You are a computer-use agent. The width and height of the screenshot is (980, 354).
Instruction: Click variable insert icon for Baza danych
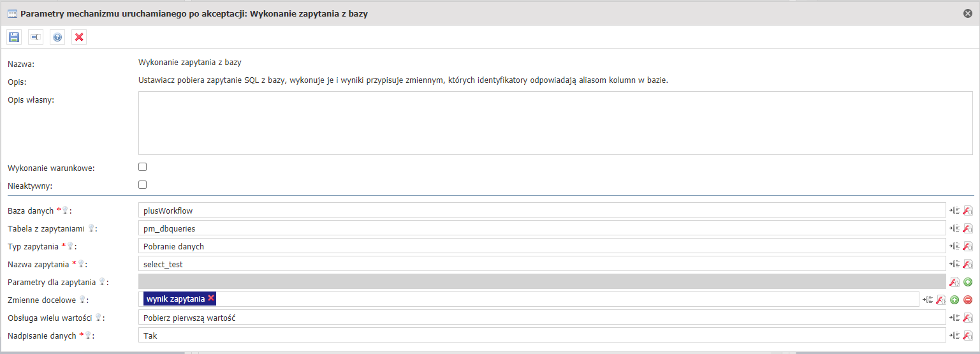click(954, 210)
